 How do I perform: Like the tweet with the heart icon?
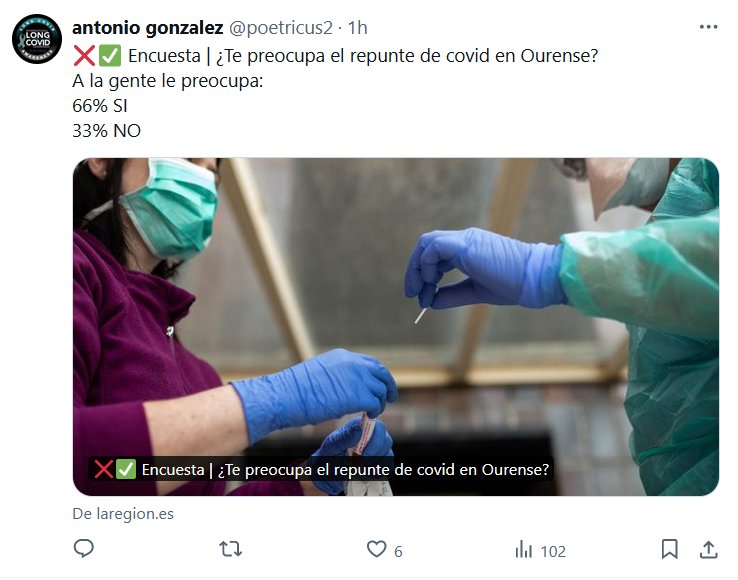point(377,549)
